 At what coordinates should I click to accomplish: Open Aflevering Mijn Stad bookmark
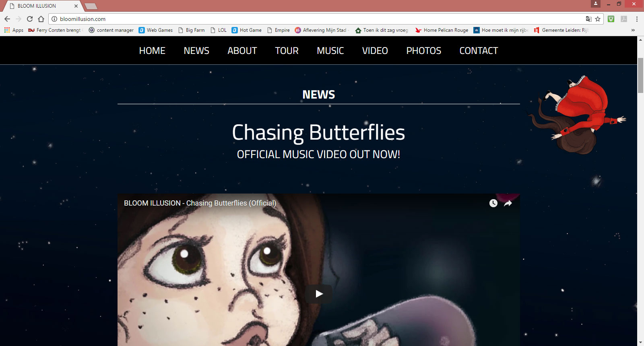[322, 30]
